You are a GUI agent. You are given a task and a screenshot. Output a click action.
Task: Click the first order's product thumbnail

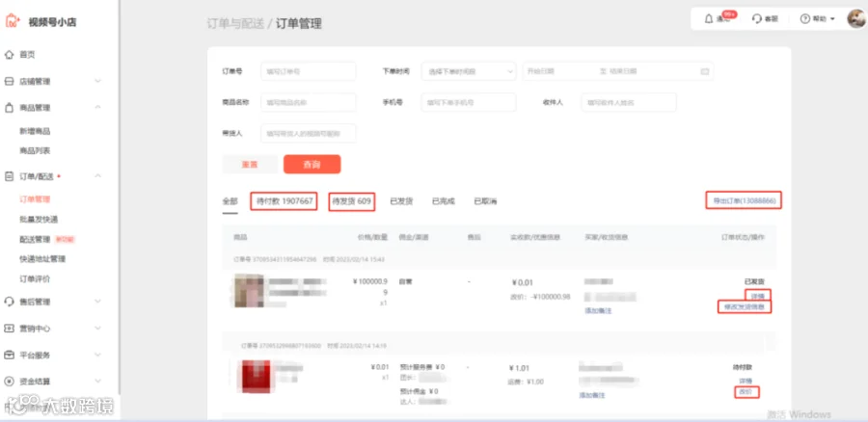pos(248,290)
